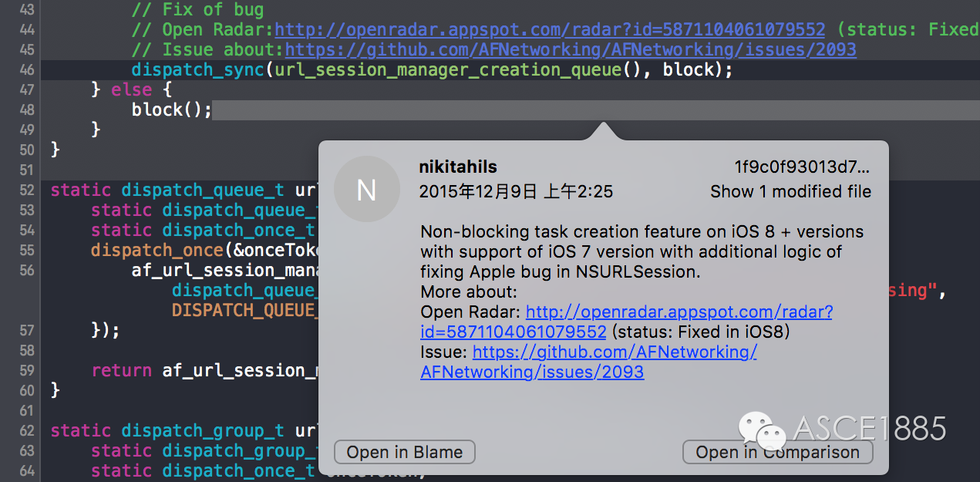
Task: Click the else keyword on line 47
Action: 131,89
